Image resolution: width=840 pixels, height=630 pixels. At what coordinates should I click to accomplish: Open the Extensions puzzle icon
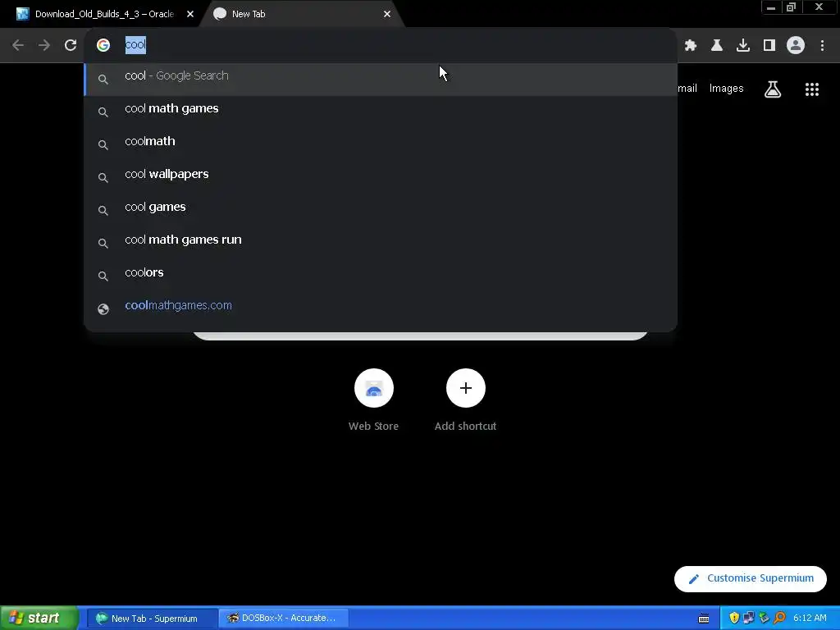click(691, 45)
